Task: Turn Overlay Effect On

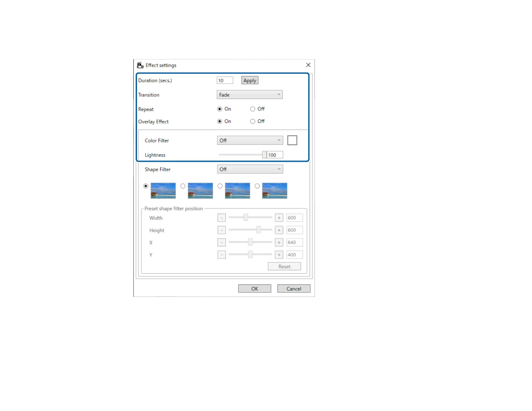Action: click(x=220, y=121)
